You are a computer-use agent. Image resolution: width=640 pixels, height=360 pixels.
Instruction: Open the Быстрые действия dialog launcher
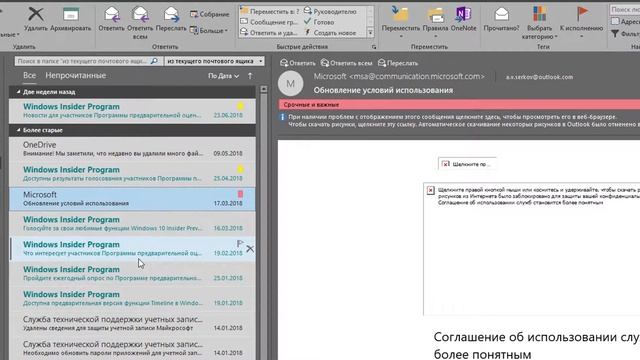point(374,47)
